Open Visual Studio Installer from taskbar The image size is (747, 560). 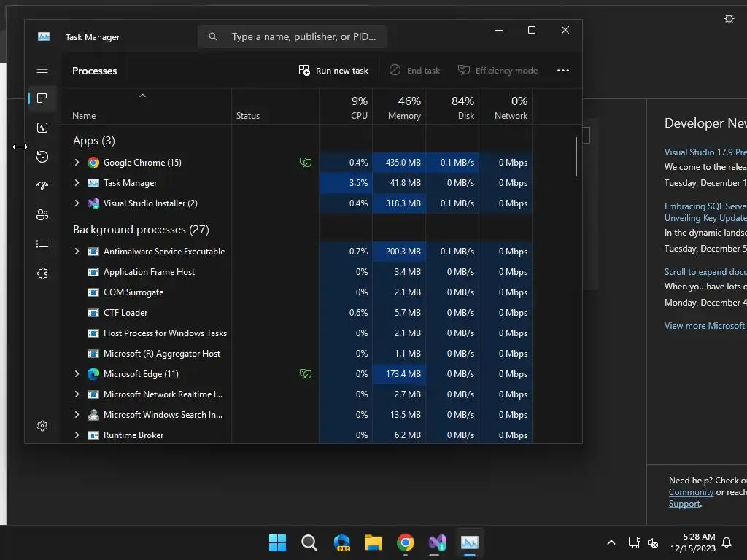(x=438, y=542)
